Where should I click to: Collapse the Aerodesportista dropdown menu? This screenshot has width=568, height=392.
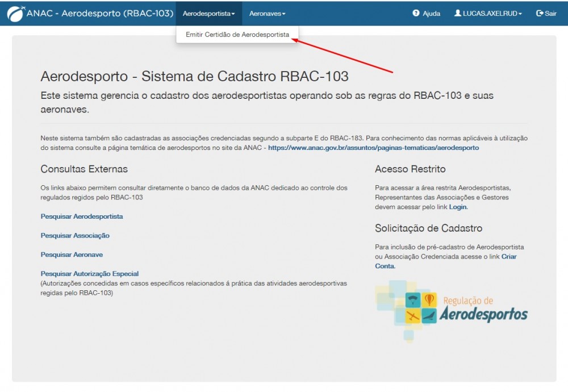click(x=208, y=14)
